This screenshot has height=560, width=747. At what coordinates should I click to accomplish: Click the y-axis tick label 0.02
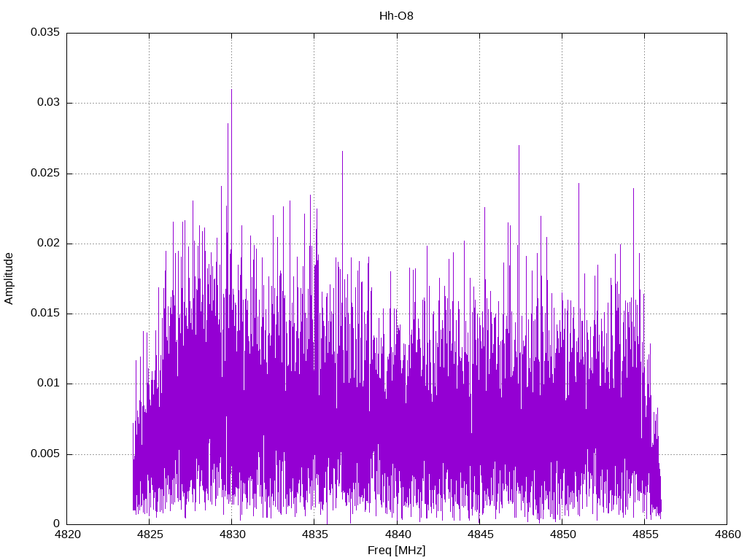[x=49, y=243]
